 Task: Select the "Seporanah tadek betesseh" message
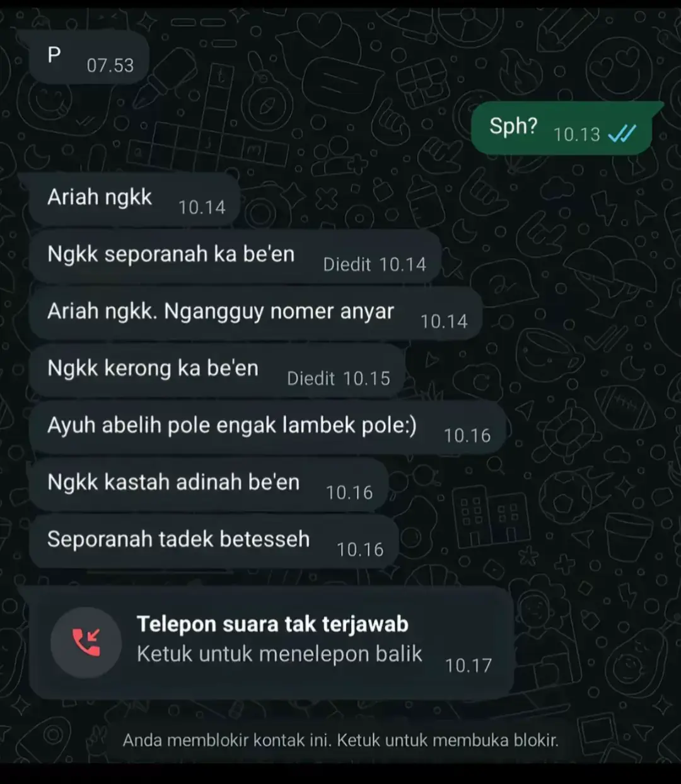click(x=214, y=542)
